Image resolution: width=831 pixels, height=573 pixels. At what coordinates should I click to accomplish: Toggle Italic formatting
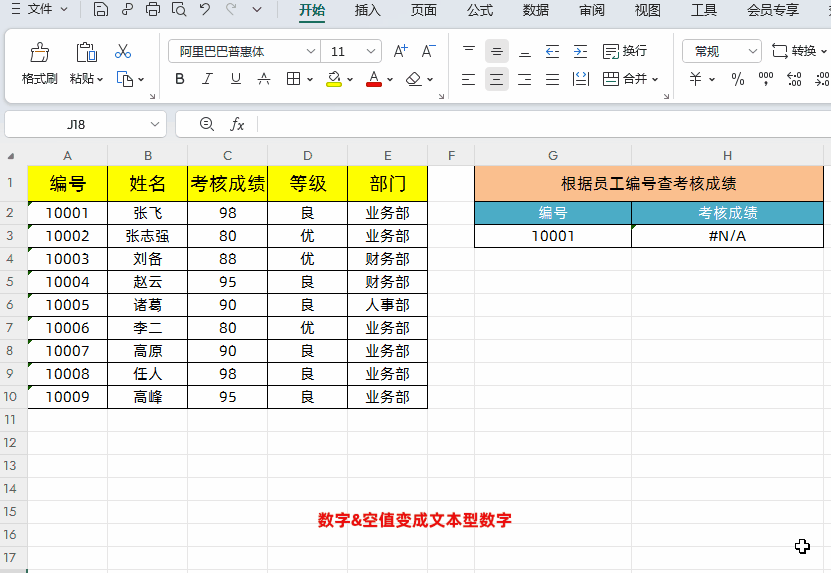(207, 79)
